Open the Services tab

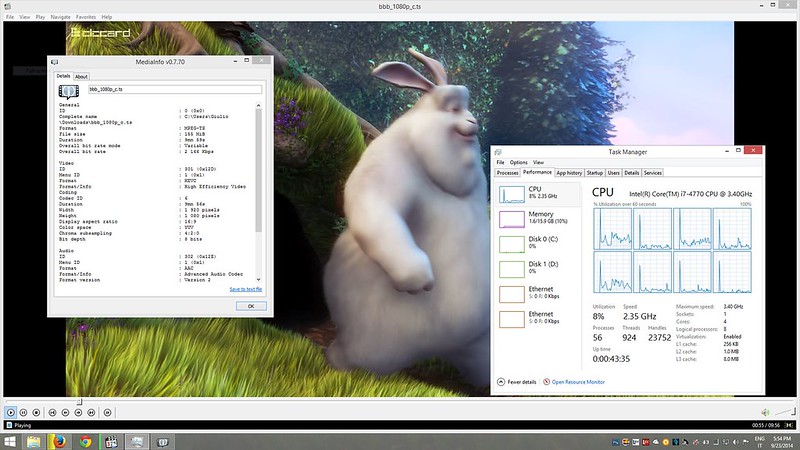point(653,173)
